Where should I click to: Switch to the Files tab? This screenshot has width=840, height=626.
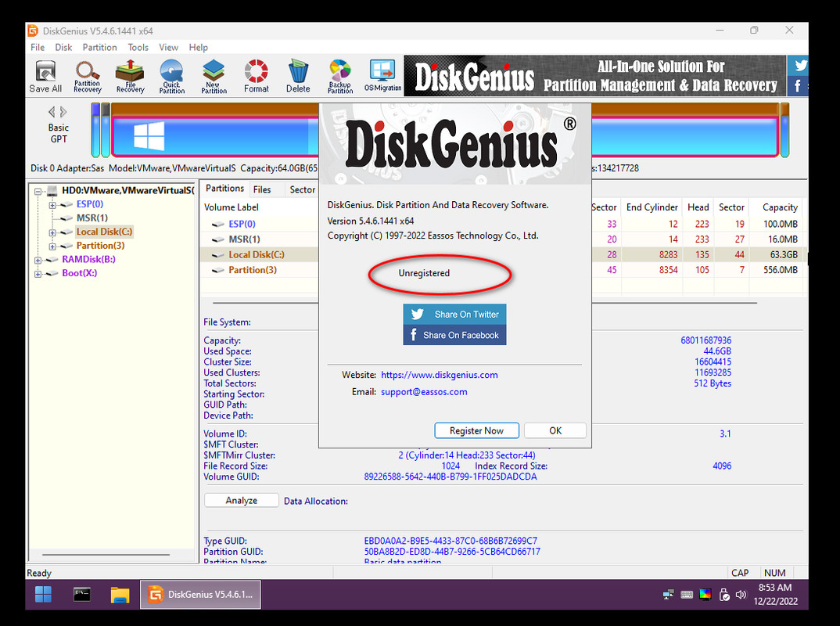(x=262, y=189)
